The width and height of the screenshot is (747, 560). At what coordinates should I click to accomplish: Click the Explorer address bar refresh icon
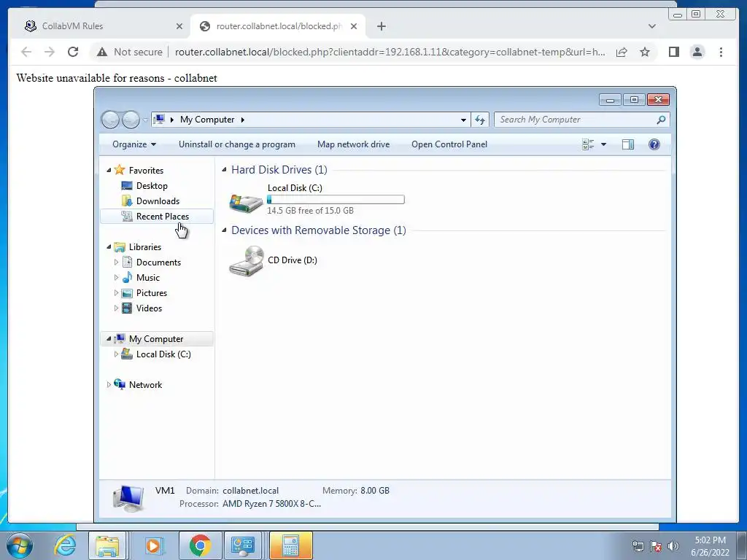[x=480, y=120]
